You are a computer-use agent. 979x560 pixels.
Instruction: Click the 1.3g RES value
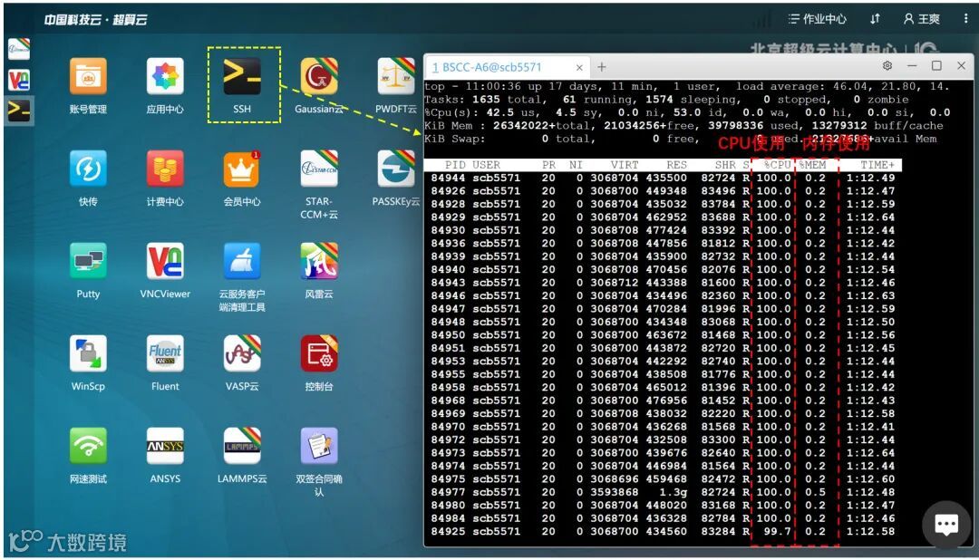673,492
